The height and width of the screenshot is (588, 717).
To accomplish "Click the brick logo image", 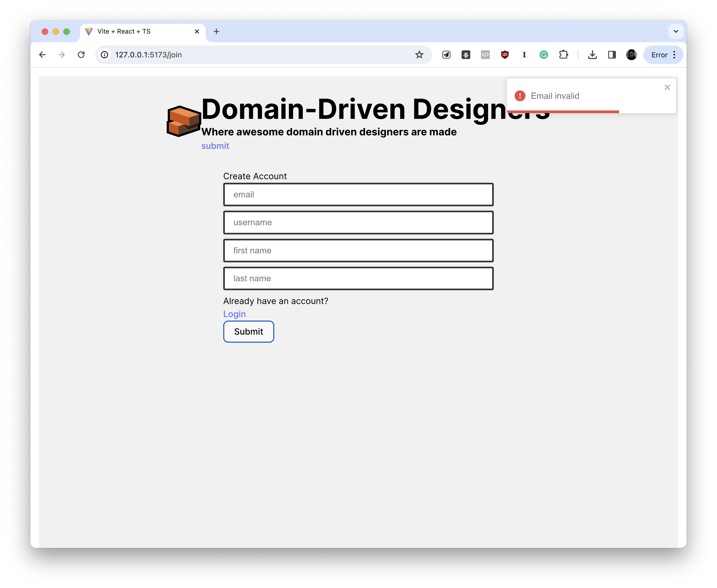I will 184,121.
